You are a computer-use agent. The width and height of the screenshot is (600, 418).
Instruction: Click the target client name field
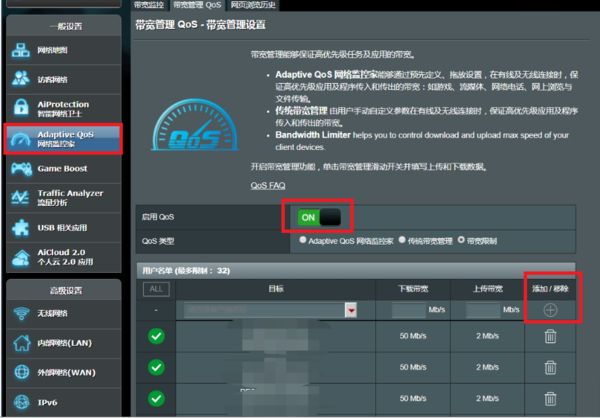coord(265,310)
